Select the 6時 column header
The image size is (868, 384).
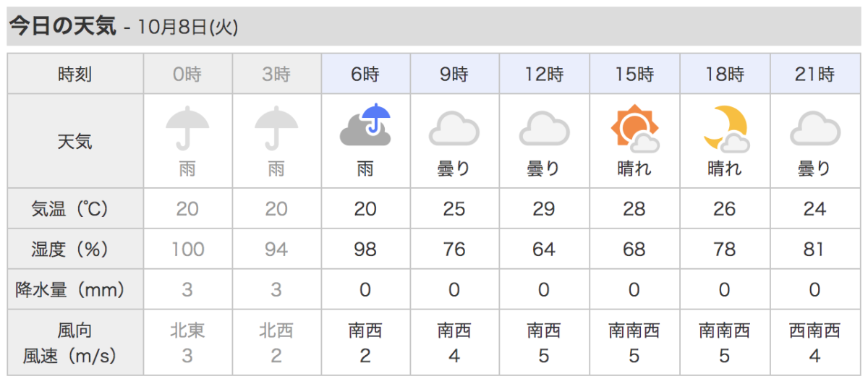click(365, 74)
